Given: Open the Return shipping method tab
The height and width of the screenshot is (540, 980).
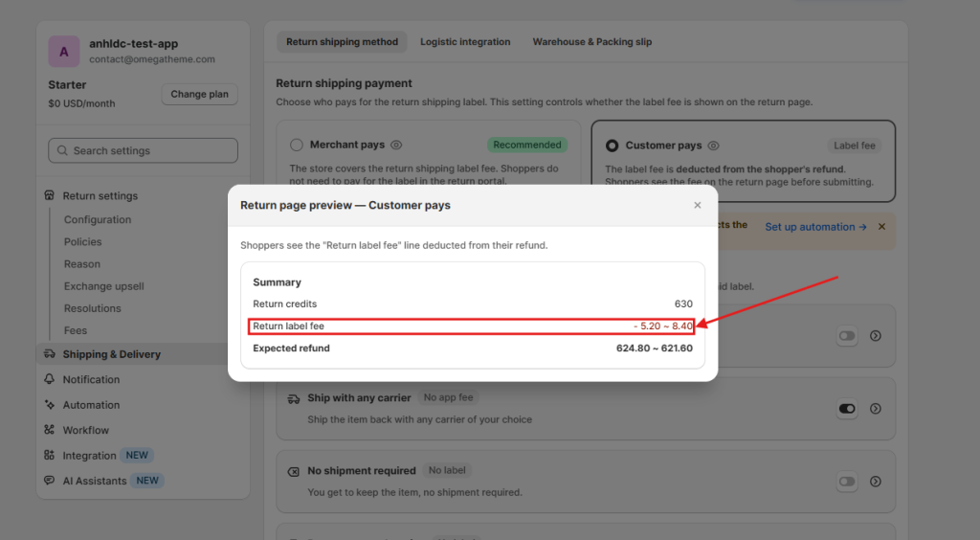Looking at the screenshot, I should (342, 42).
